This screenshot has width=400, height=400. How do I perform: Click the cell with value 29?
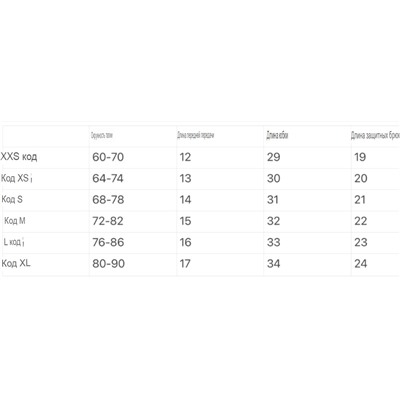(273, 157)
